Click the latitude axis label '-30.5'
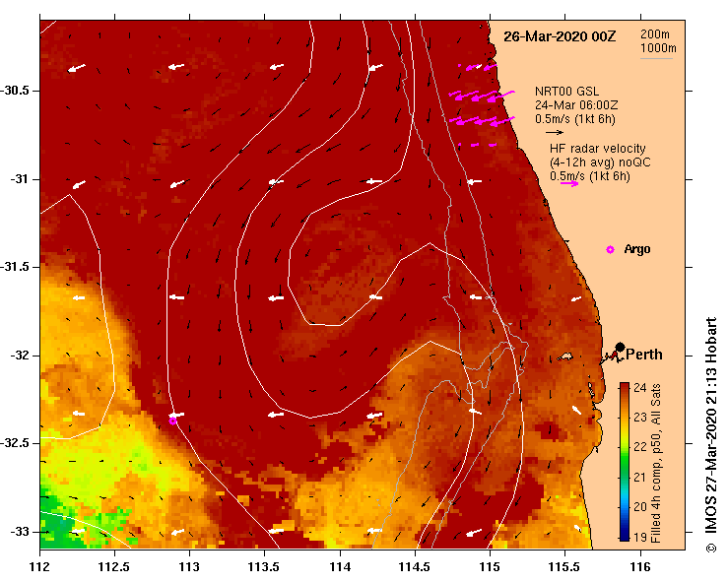Image resolution: width=728 pixels, height=583 pixels. (16, 91)
